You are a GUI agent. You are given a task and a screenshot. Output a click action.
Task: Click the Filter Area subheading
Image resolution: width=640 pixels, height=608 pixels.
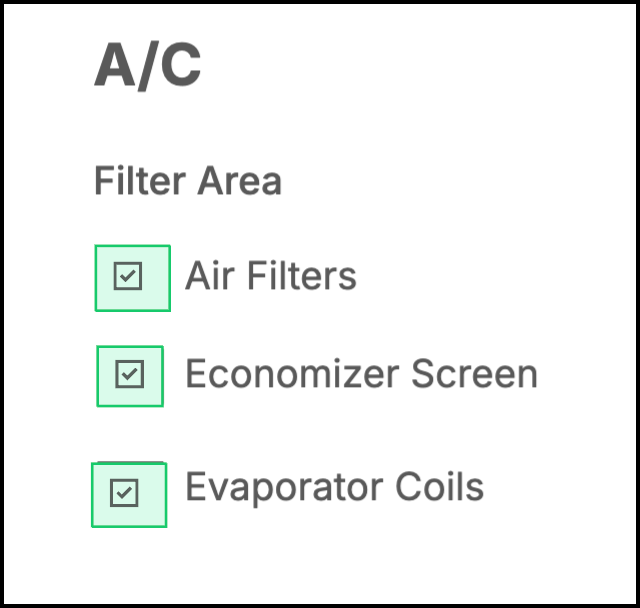coord(188,181)
